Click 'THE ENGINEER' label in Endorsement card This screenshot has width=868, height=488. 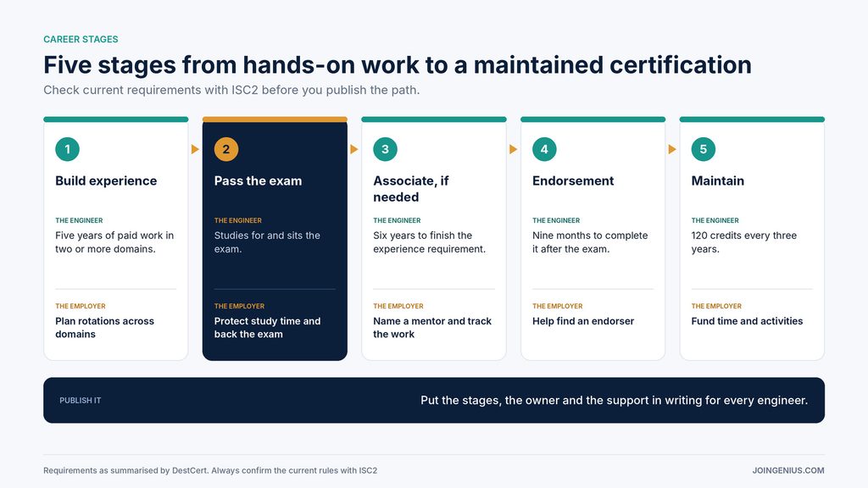click(x=556, y=220)
